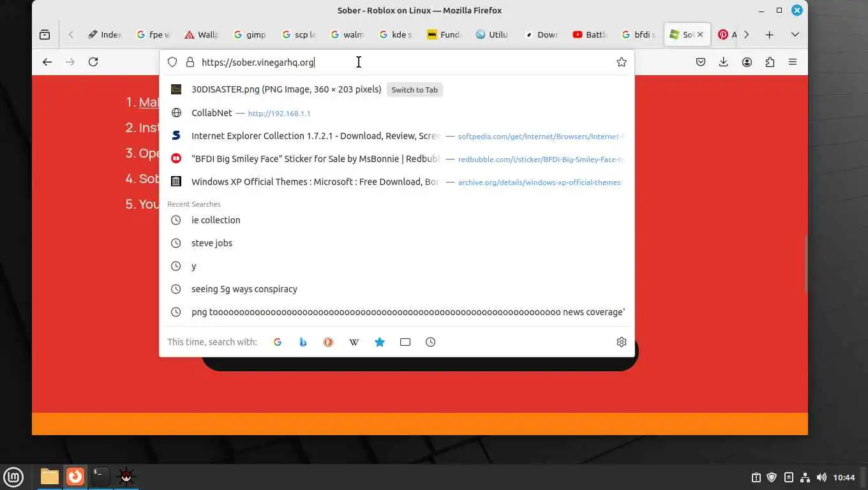The width and height of the screenshot is (868, 490).
Task: Open the volume control in tray
Action: click(821, 477)
